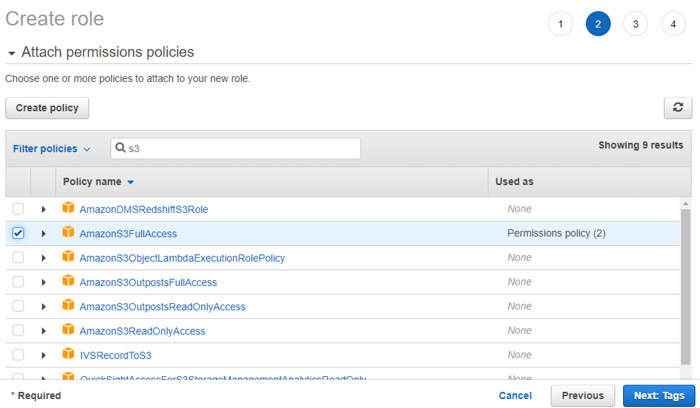
Task: Click the Create policy button
Action: click(47, 108)
